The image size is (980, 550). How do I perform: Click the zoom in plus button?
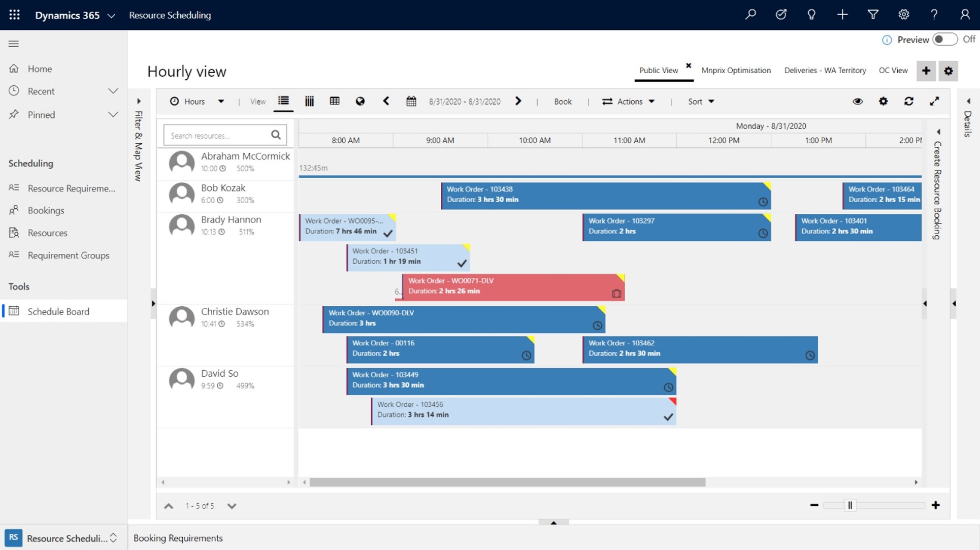pos(936,505)
